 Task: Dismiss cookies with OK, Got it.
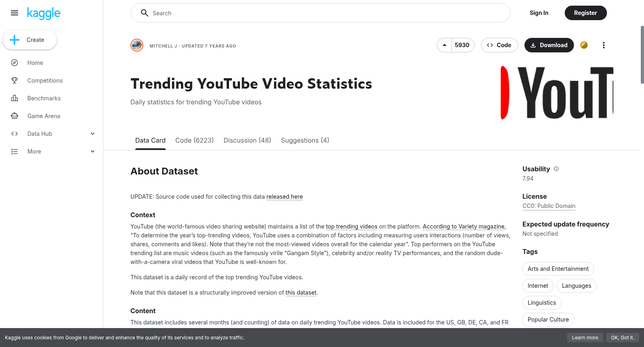click(x=622, y=338)
